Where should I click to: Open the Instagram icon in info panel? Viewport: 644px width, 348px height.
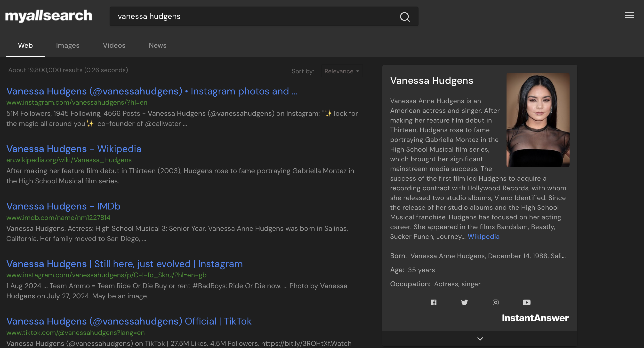point(495,302)
